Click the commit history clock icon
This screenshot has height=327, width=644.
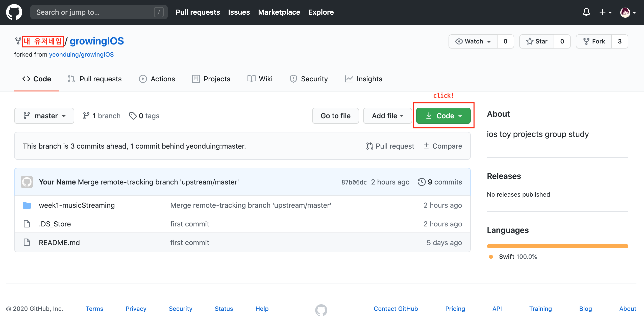tap(421, 182)
